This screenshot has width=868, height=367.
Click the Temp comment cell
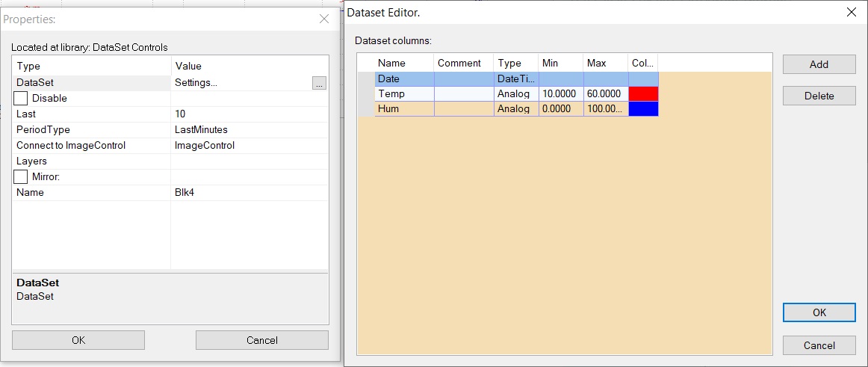pyautogui.click(x=464, y=94)
